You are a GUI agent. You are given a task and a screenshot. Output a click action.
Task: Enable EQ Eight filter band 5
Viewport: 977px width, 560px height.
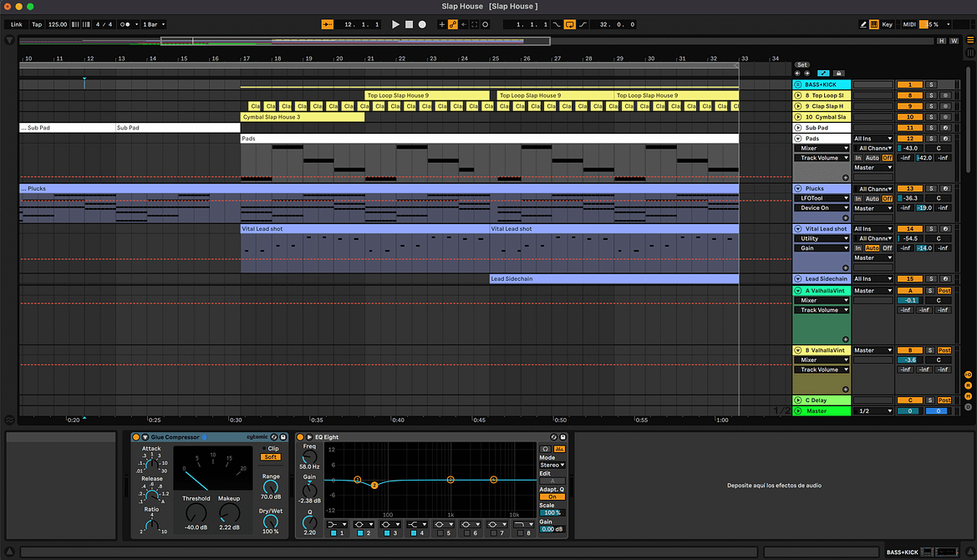tap(439, 532)
